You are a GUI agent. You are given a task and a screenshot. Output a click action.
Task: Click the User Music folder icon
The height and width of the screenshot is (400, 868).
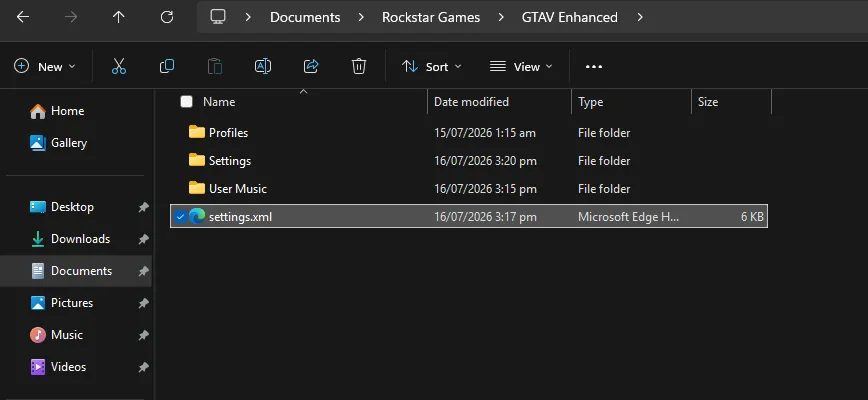197,188
